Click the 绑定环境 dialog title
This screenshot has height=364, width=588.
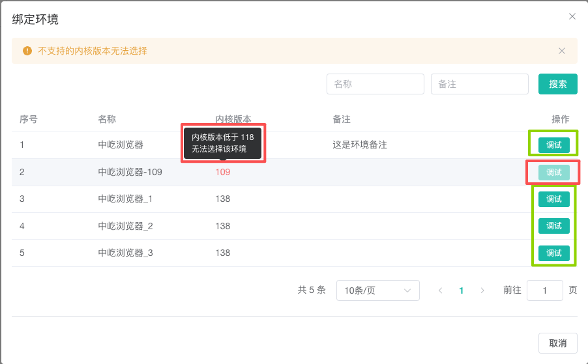35,19
